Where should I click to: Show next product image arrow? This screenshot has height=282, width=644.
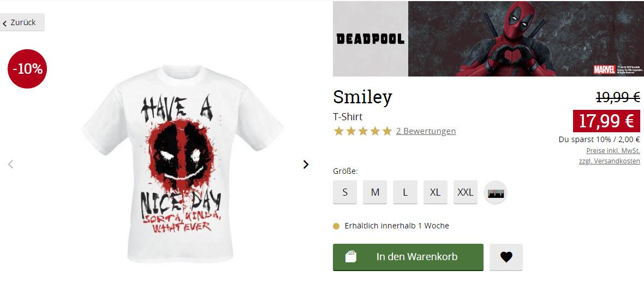306,164
